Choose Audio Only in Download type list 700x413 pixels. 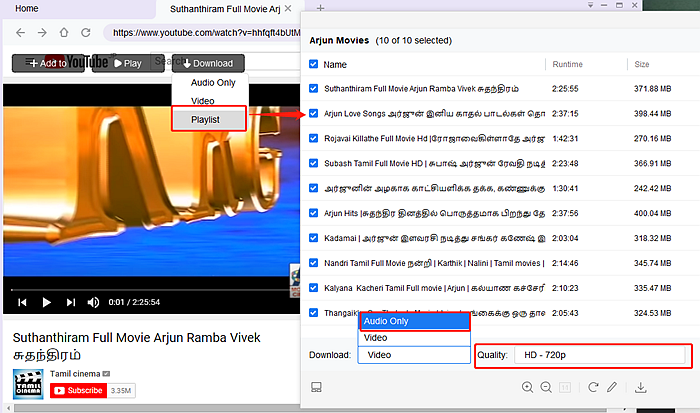pos(414,321)
